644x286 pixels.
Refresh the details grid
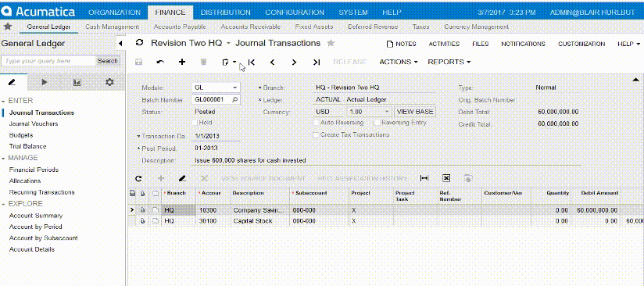[x=139, y=178]
